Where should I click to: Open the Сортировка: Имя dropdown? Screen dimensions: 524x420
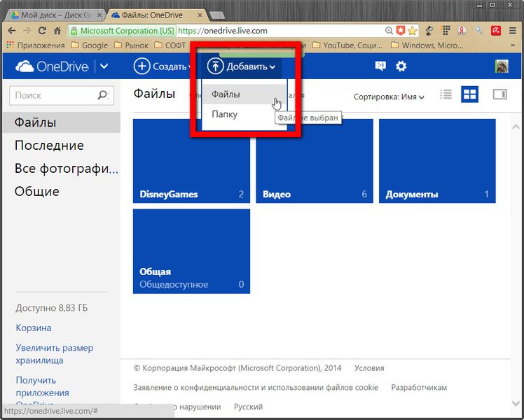pos(389,97)
